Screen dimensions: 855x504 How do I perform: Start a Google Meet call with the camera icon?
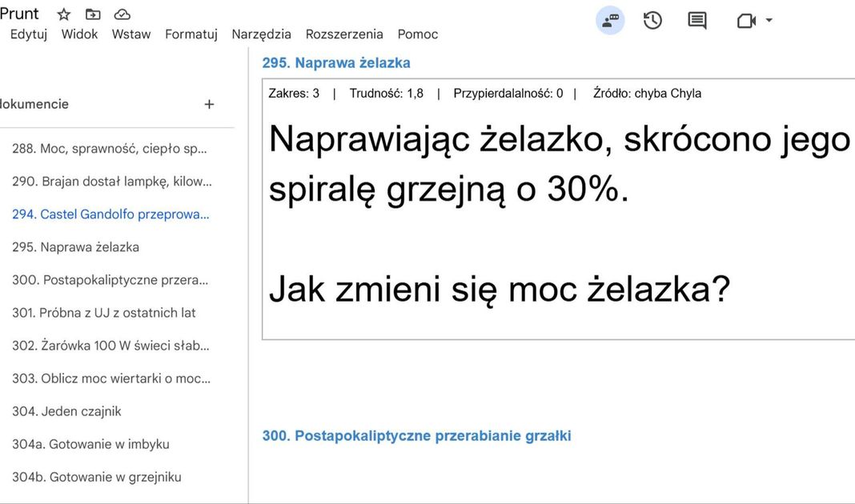[745, 20]
